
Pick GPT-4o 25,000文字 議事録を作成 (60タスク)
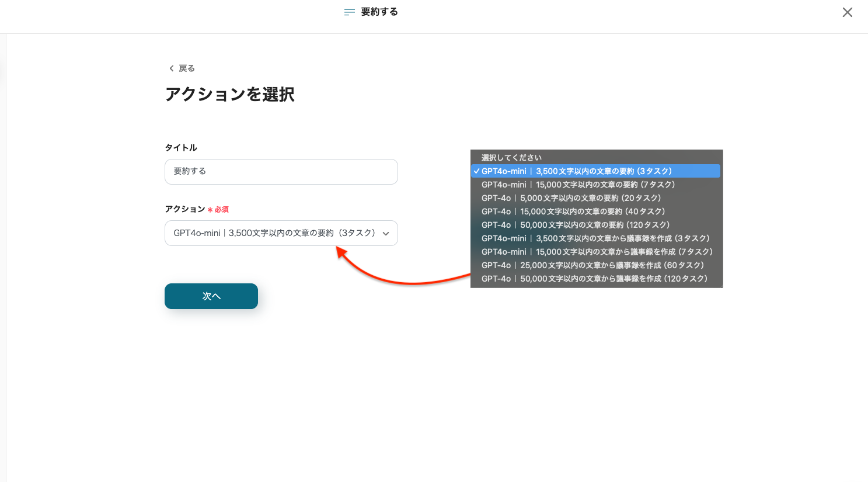pyautogui.click(x=592, y=265)
